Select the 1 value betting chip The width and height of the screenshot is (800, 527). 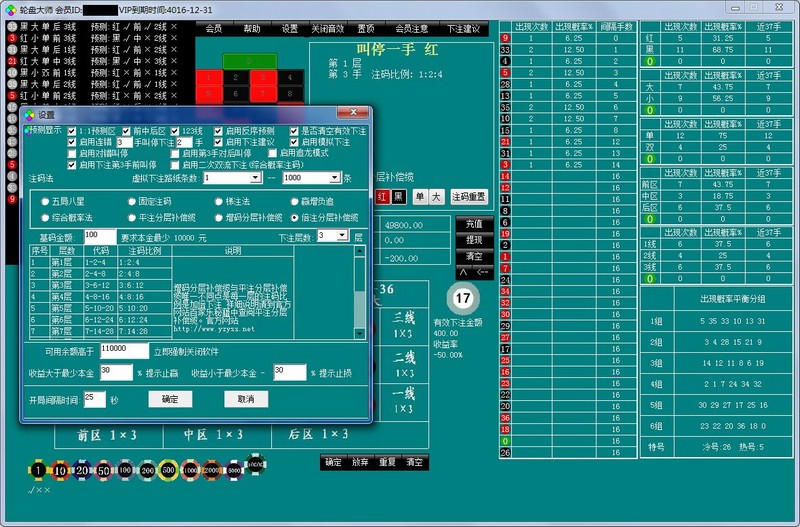pyautogui.click(x=38, y=470)
